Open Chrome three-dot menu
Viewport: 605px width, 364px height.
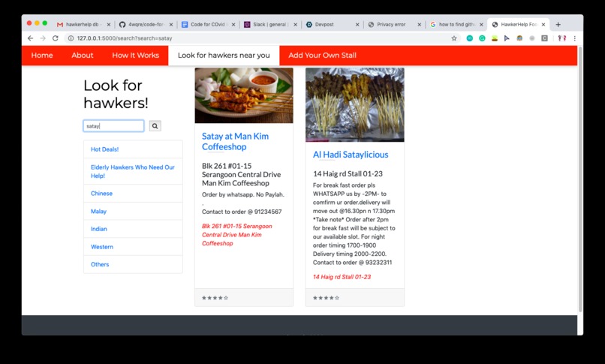(x=574, y=38)
